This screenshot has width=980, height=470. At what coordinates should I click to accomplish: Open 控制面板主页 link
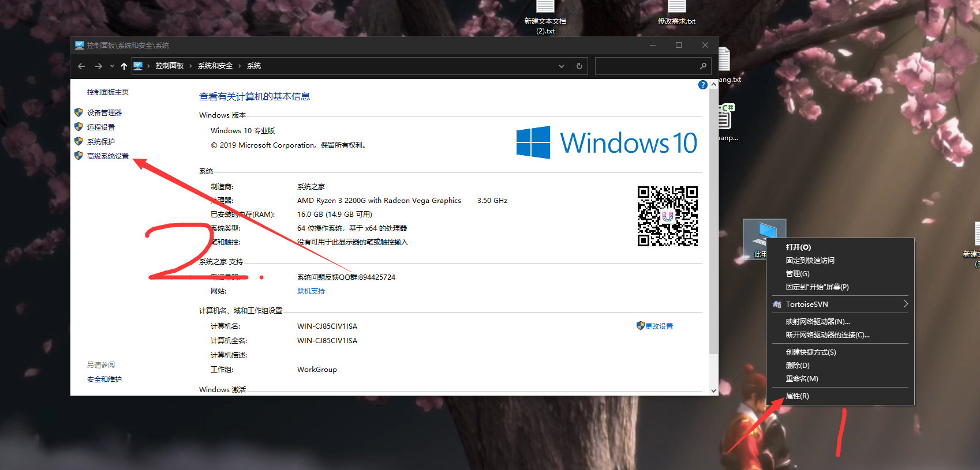pos(108,92)
